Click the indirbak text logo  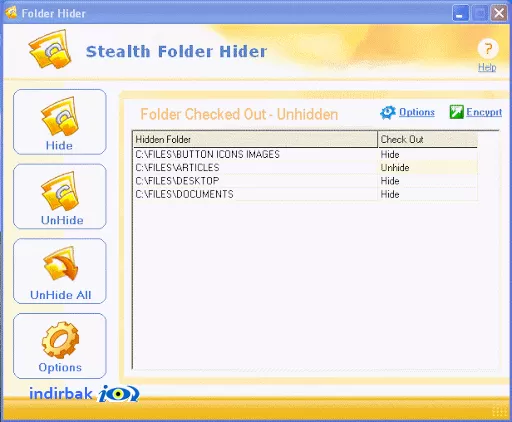(61, 393)
